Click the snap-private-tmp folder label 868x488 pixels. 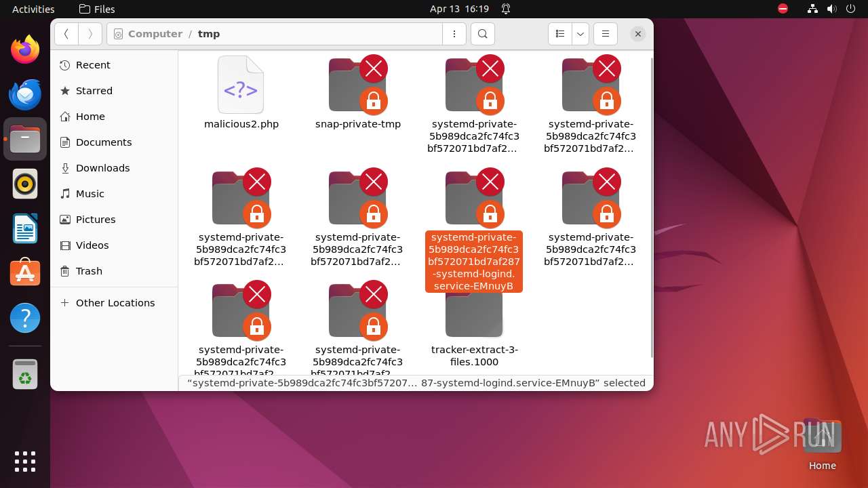358,124
